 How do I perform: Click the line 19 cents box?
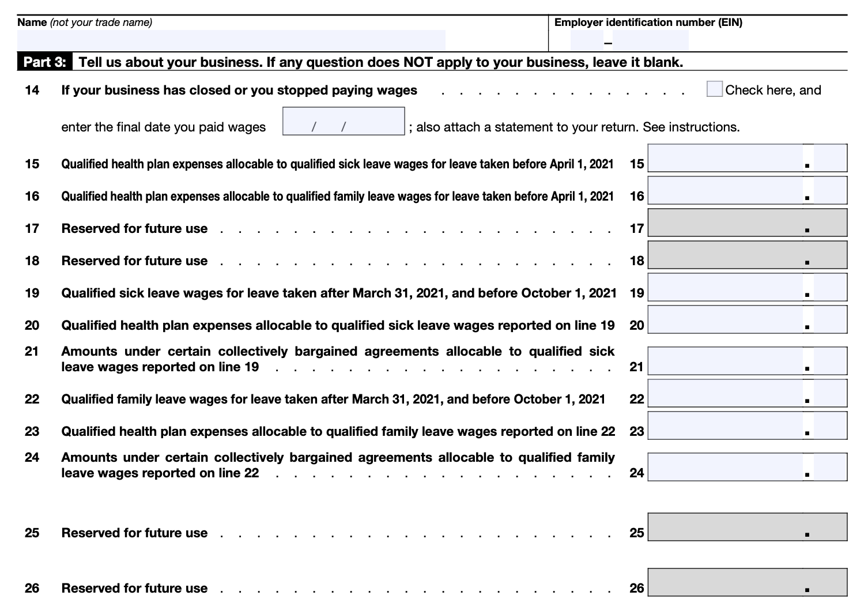pos(830,287)
